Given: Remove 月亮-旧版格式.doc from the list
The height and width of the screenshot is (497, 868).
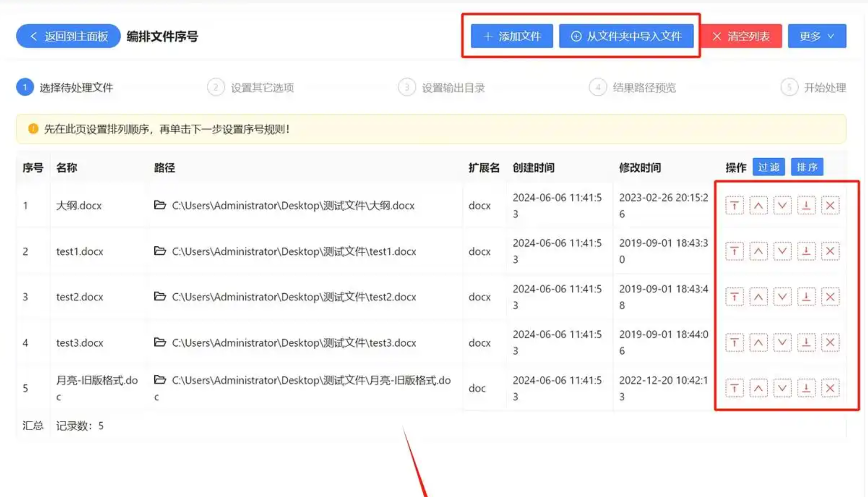Looking at the screenshot, I should coord(830,388).
